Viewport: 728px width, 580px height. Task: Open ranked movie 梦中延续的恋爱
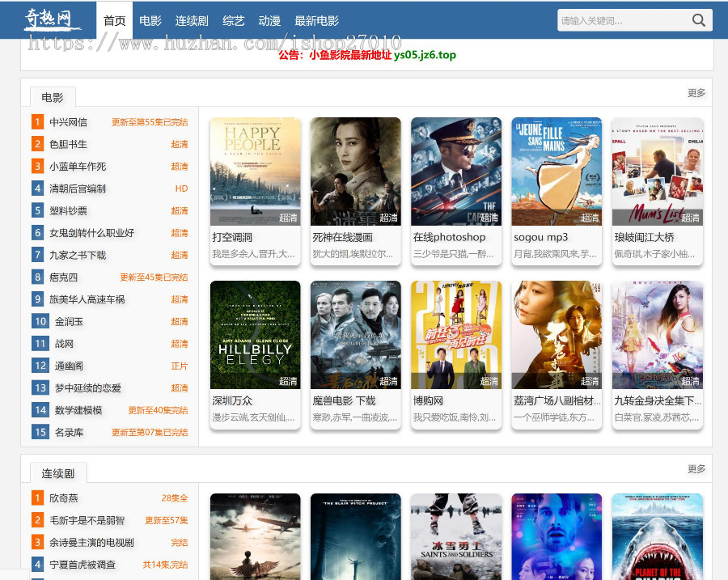tap(87, 387)
